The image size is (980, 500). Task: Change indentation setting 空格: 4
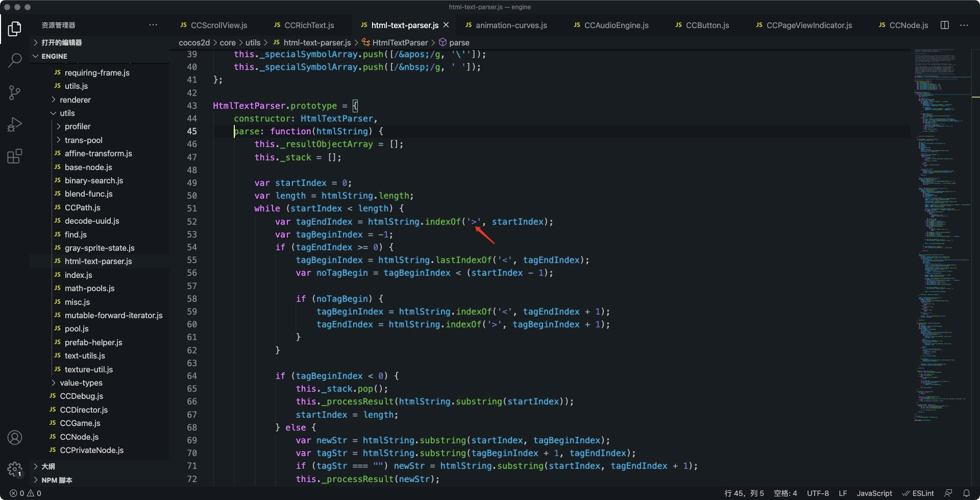(785, 493)
